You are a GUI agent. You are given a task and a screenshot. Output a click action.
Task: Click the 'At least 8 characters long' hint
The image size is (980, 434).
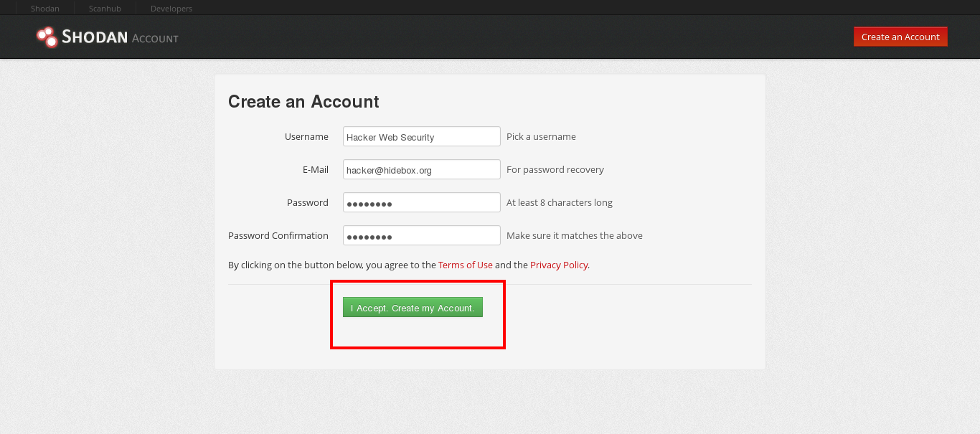[x=560, y=202]
